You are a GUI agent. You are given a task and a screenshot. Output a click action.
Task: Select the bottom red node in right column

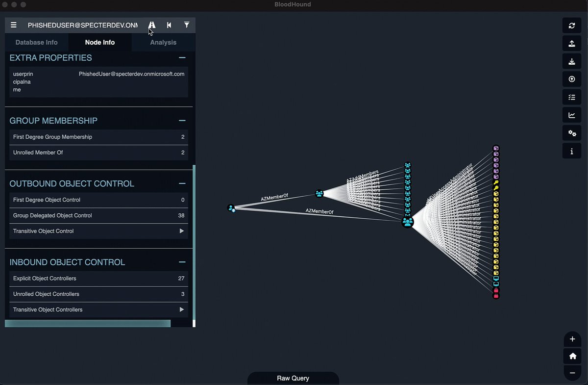point(496,296)
